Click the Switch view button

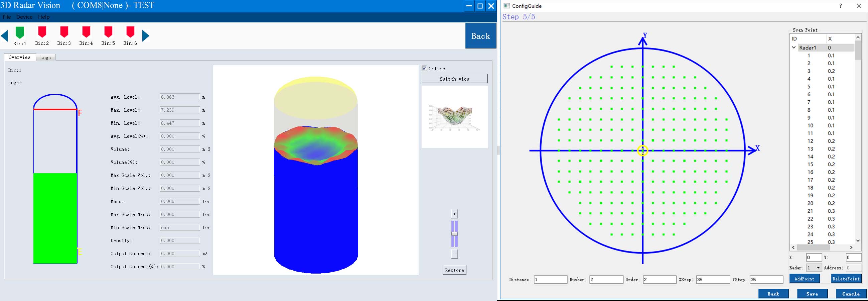click(x=454, y=79)
